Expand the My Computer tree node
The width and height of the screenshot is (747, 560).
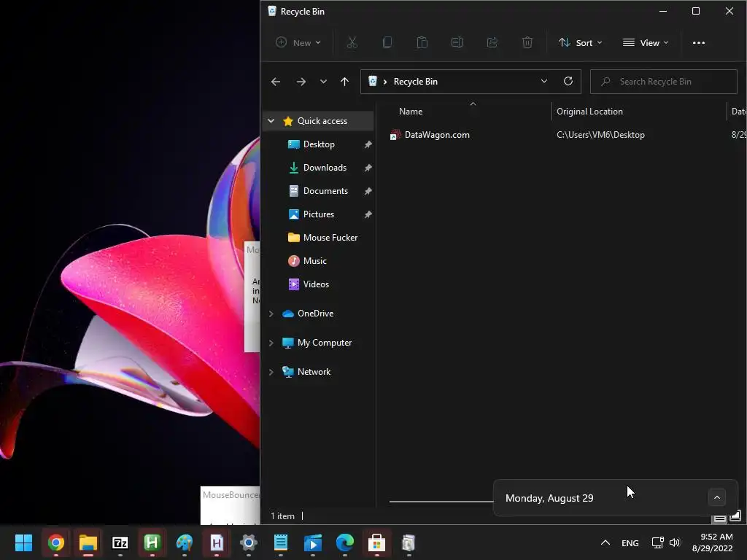(x=271, y=343)
